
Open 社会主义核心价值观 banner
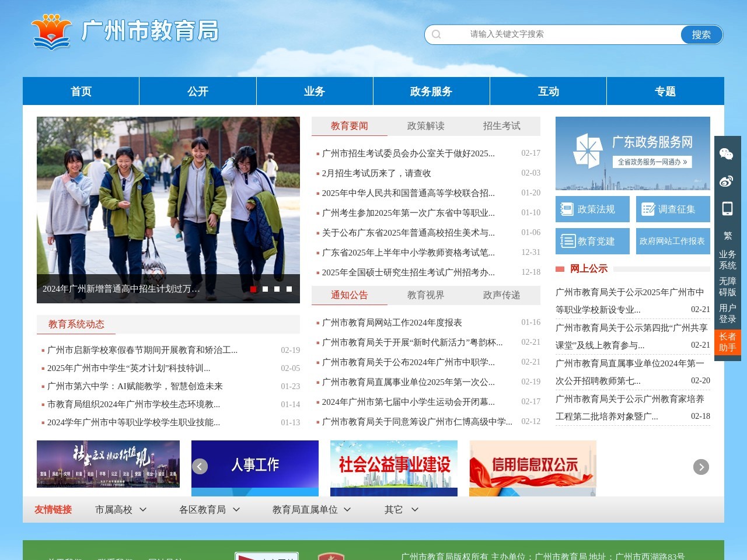click(x=108, y=464)
